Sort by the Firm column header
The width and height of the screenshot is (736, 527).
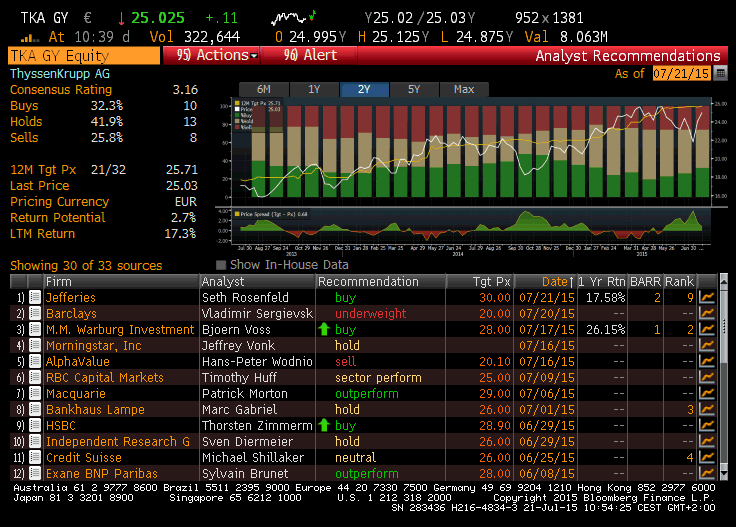pos(122,282)
